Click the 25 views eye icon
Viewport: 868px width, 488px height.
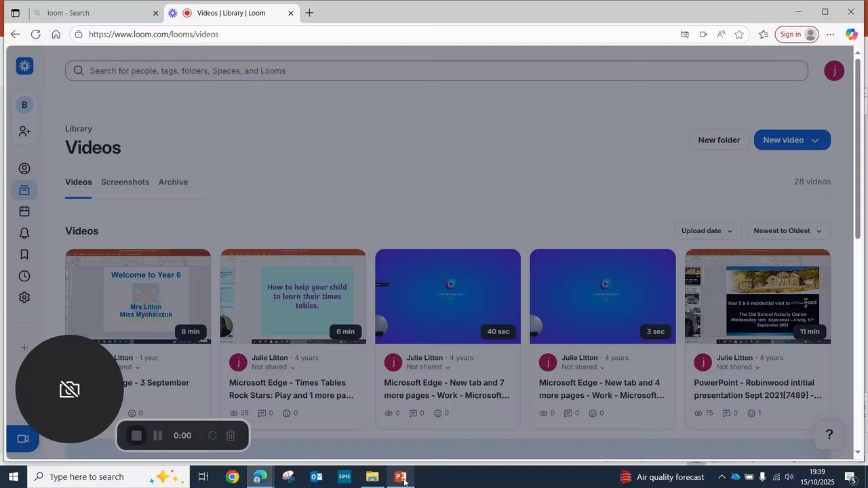click(234, 413)
